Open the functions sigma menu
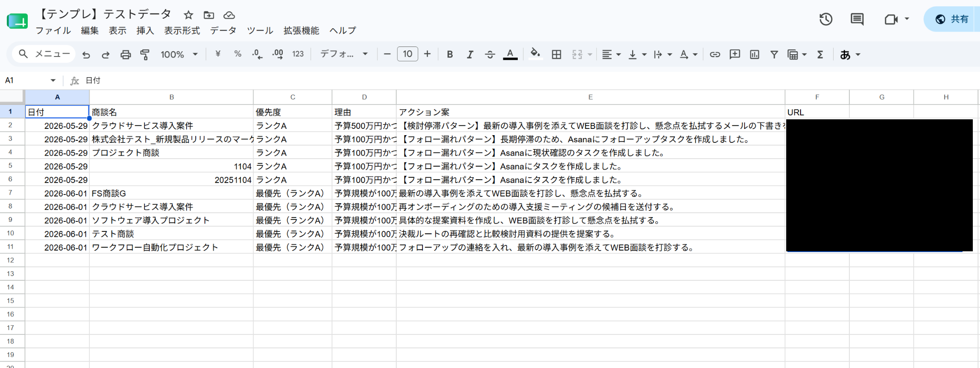This screenshot has width=980, height=368. [820, 55]
